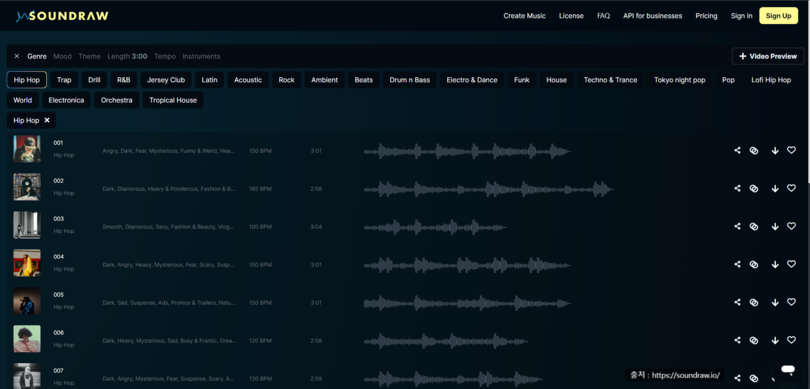Image resolution: width=810 pixels, height=389 pixels.
Task: Toggle the R&B genre filter
Action: 123,80
